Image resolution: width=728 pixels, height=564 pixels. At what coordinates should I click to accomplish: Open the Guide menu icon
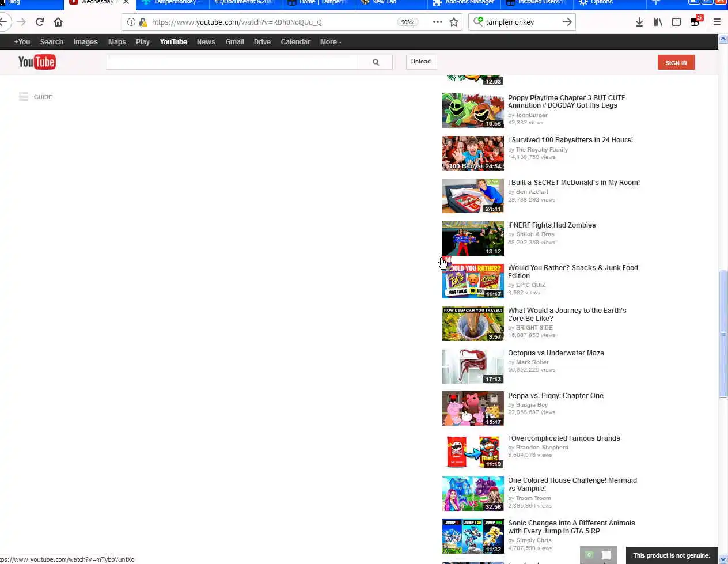(24, 97)
